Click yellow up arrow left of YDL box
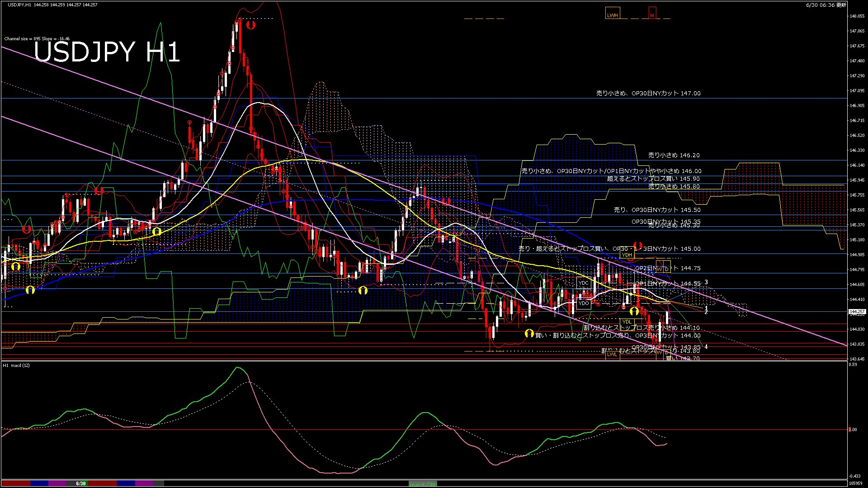Viewport: 868px width, 488px height. click(x=634, y=311)
